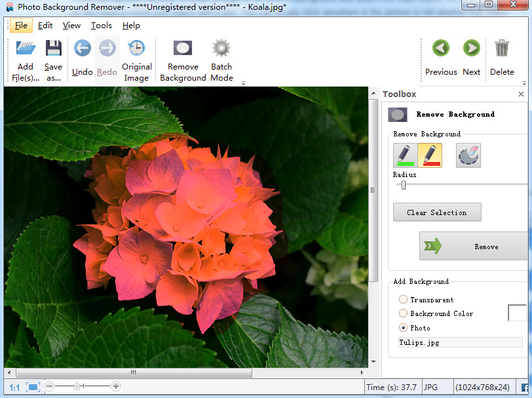The height and width of the screenshot is (398, 532).
Task: Select the Transparent background option
Action: coord(403,299)
